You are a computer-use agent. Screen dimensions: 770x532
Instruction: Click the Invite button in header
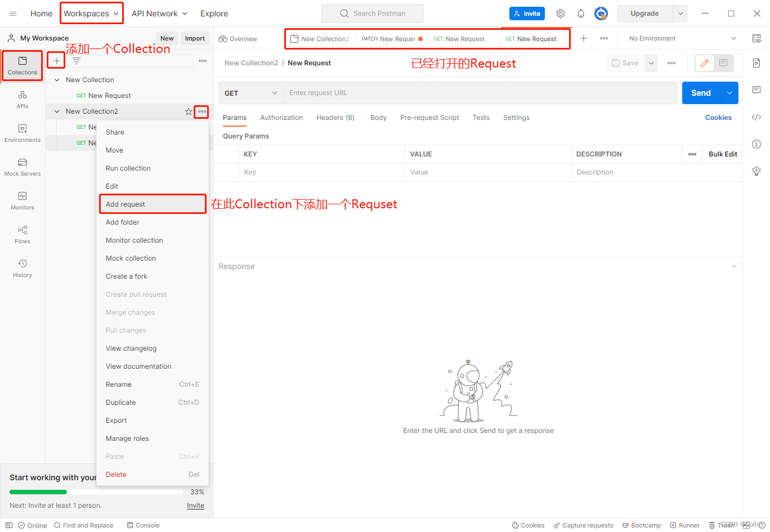[527, 14]
